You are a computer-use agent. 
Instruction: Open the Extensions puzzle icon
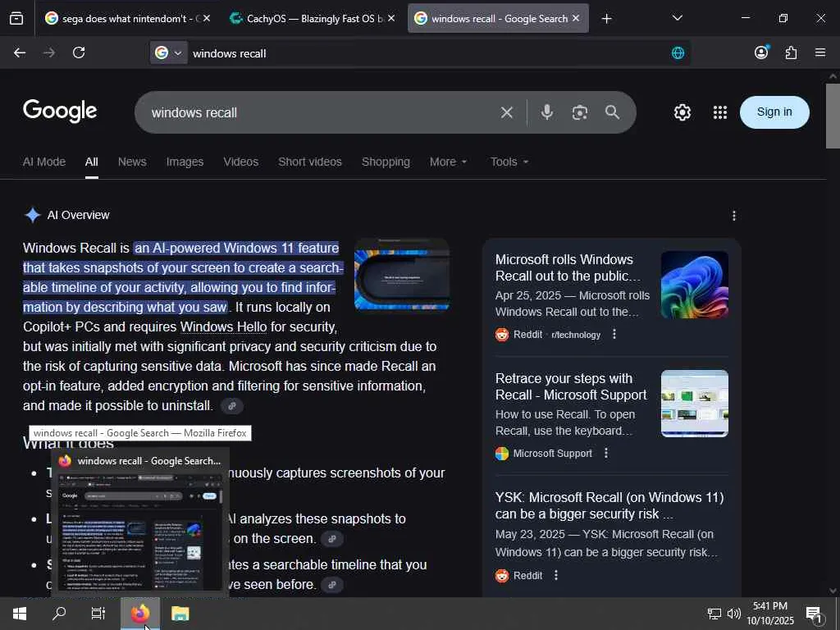click(x=791, y=52)
